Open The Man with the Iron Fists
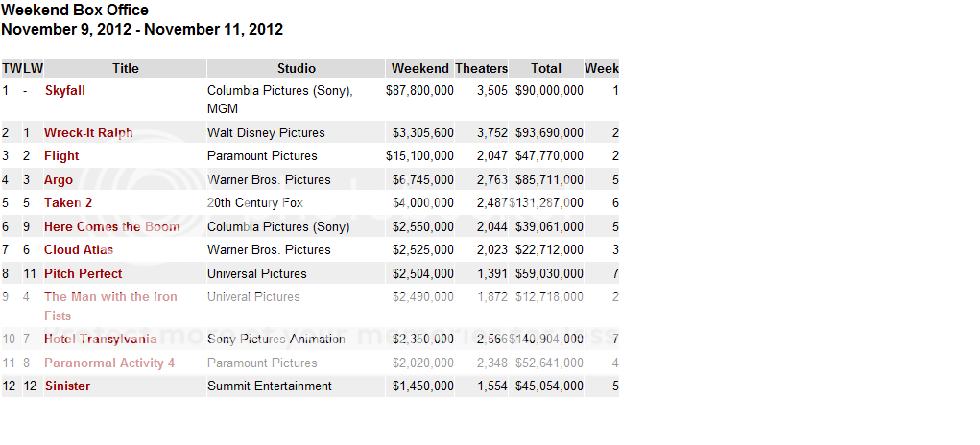Screen dimensions: 980x445 [x=110, y=296]
